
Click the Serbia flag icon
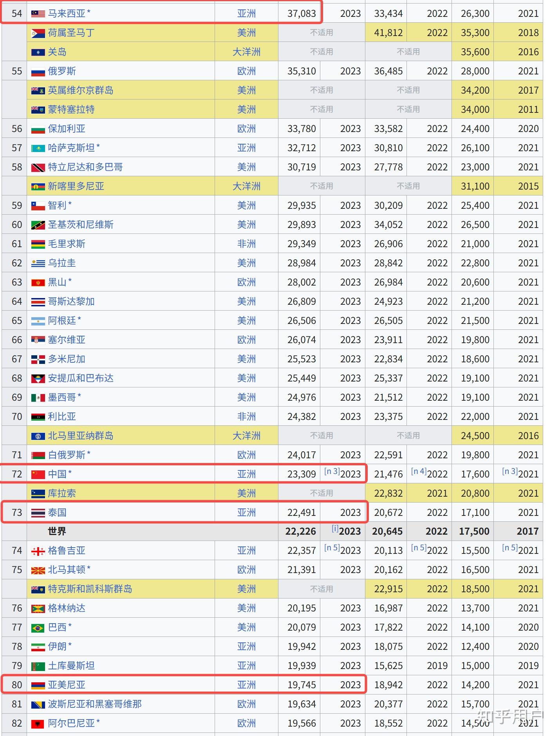pos(38,340)
